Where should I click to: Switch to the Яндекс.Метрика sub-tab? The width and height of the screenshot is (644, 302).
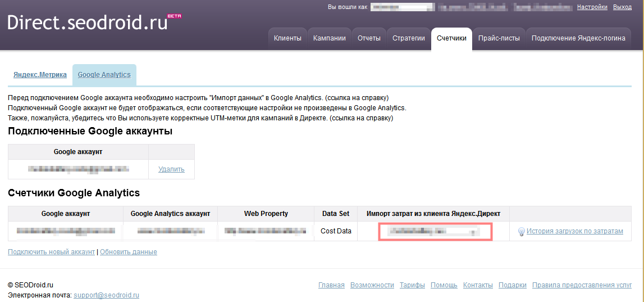tap(40, 75)
